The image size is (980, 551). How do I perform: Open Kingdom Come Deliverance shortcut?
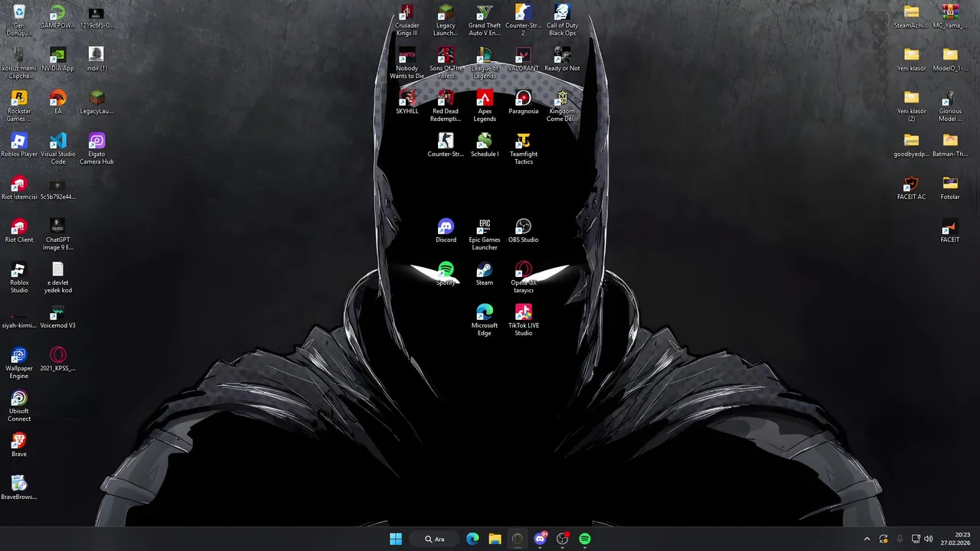pyautogui.click(x=562, y=106)
